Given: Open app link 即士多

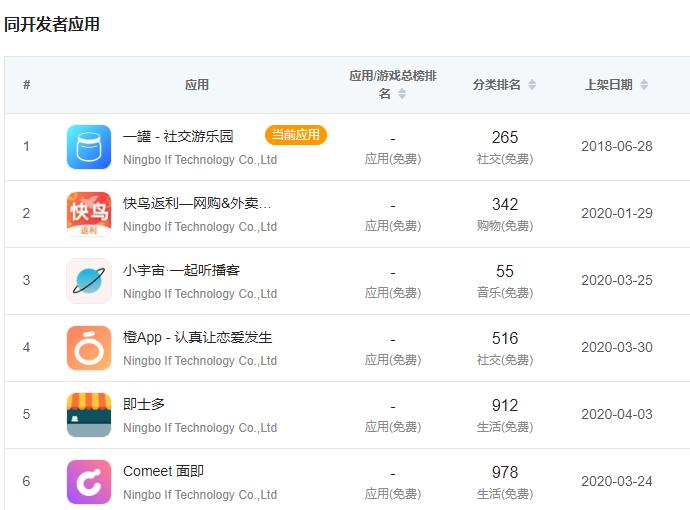Looking at the screenshot, I should tap(144, 404).
